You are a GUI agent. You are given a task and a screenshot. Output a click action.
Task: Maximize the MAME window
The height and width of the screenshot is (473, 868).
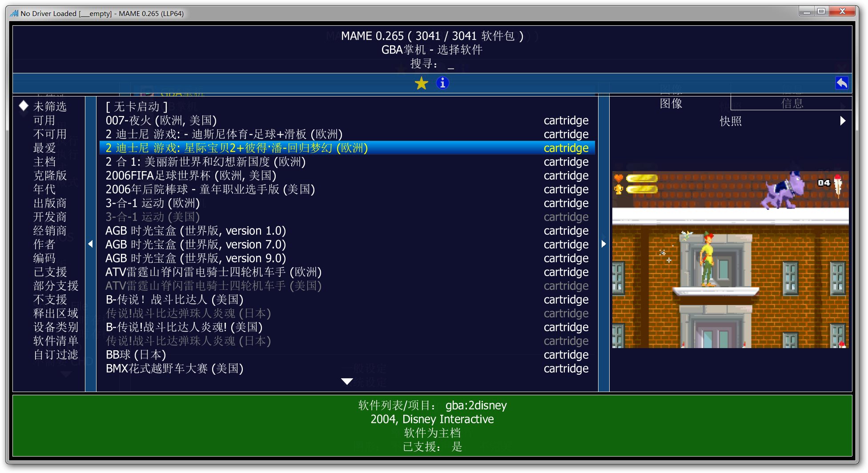[821, 12]
